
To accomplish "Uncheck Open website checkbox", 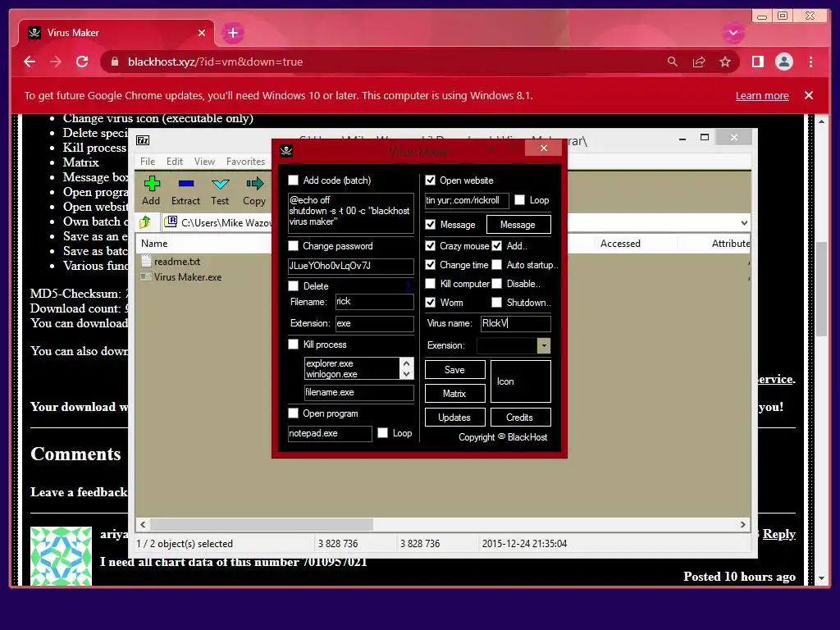I will [x=430, y=180].
